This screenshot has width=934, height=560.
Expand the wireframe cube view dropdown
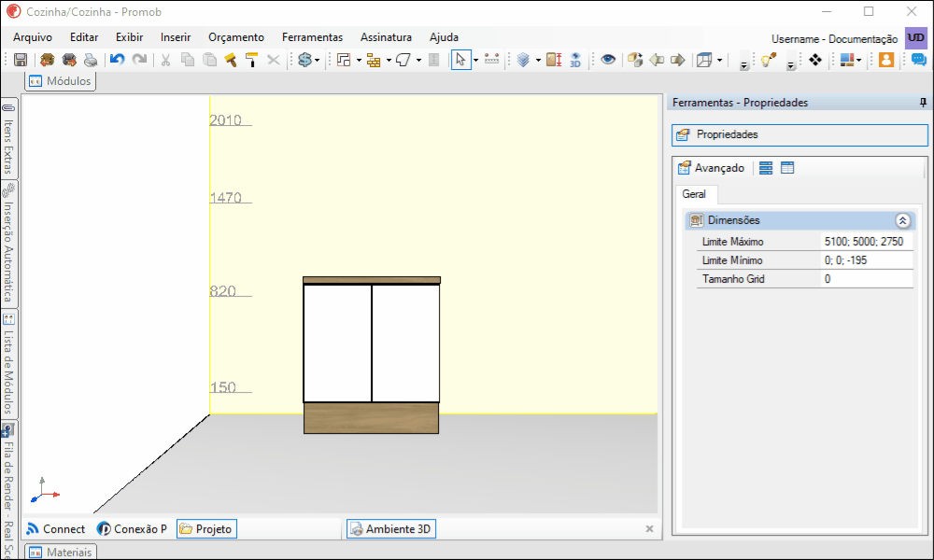(x=719, y=60)
